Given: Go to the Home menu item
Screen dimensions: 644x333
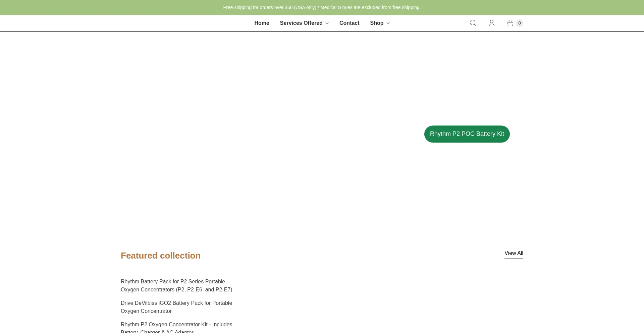Looking at the screenshot, I should point(262,23).
